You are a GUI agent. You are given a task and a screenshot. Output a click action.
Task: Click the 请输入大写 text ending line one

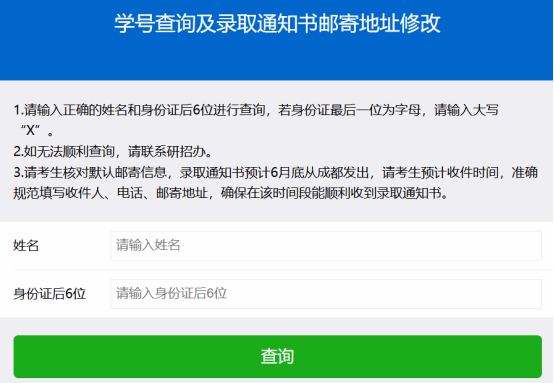tap(466, 110)
